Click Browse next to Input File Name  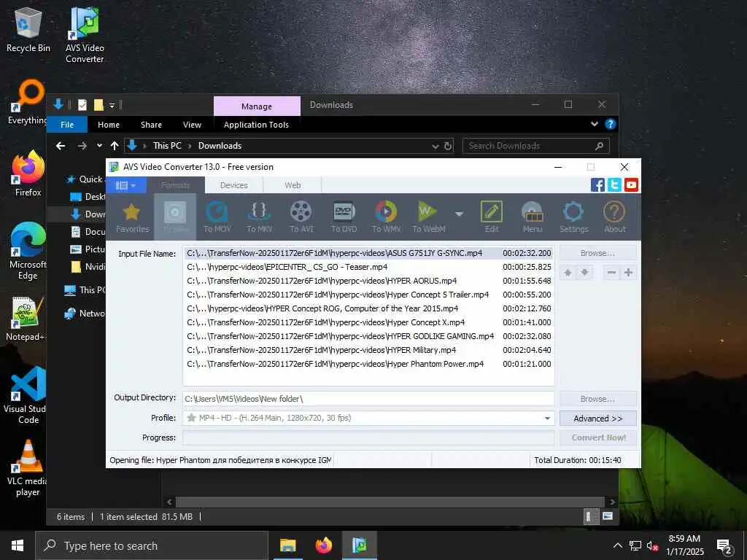point(598,253)
